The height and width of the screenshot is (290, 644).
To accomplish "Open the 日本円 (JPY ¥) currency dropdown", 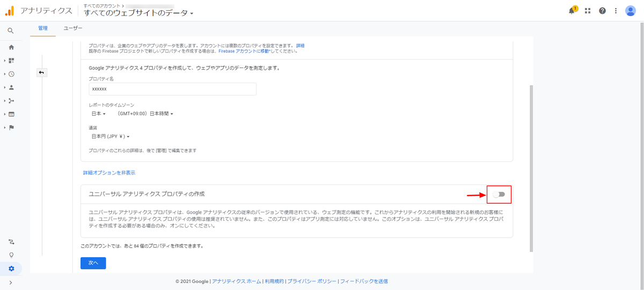I will 111,137.
